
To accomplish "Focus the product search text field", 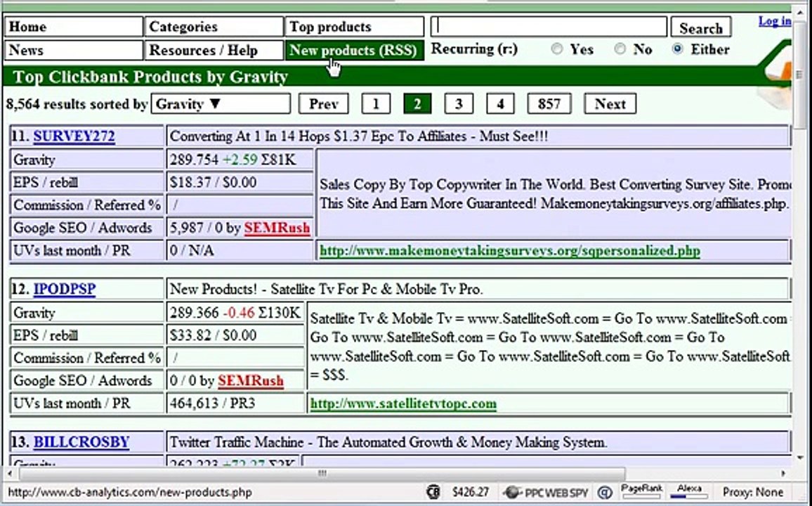I will click(x=549, y=27).
